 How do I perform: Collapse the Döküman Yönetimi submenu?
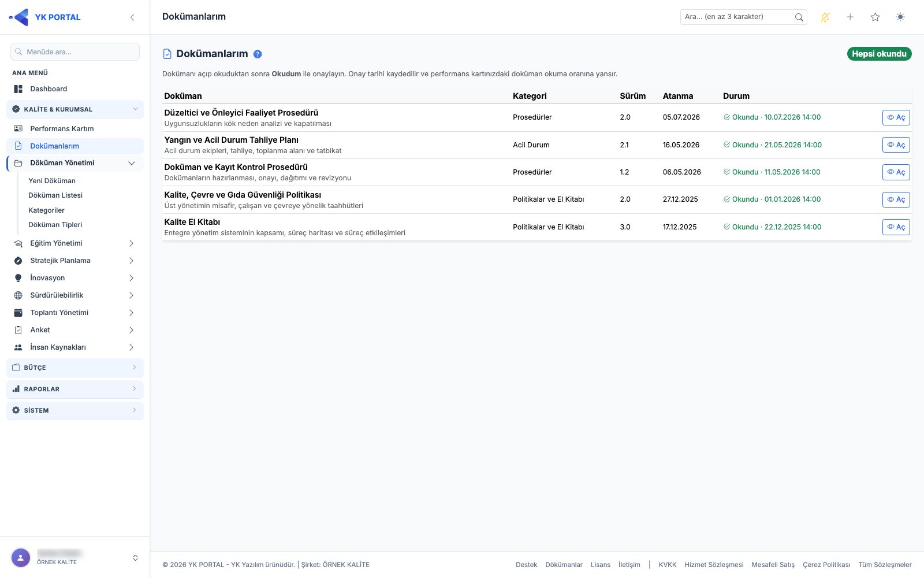[75, 163]
